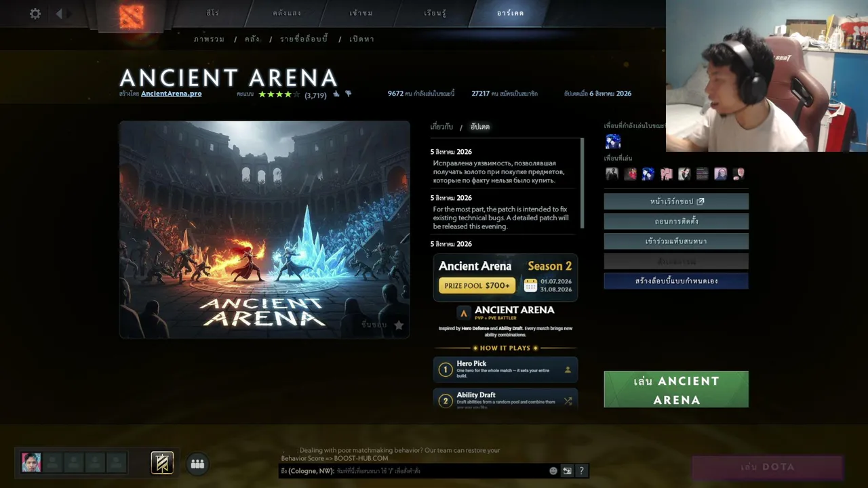Viewport: 868px width, 488px height.
Task: Give Ancient Arena a thumbs down
Action: tap(349, 94)
